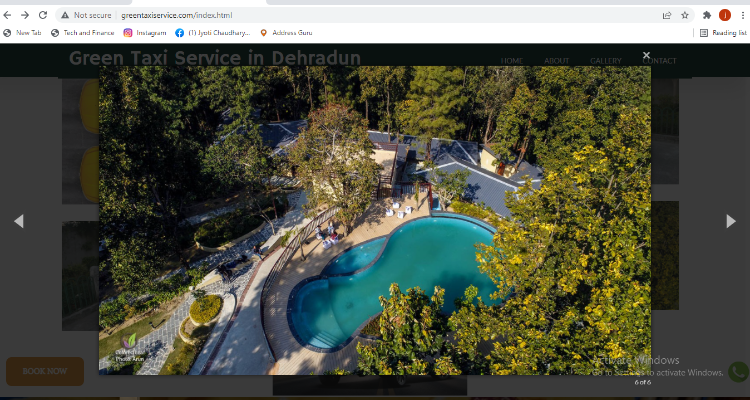The height and width of the screenshot is (400, 750).
Task: Click the CONTACT menu item
Action: point(660,61)
